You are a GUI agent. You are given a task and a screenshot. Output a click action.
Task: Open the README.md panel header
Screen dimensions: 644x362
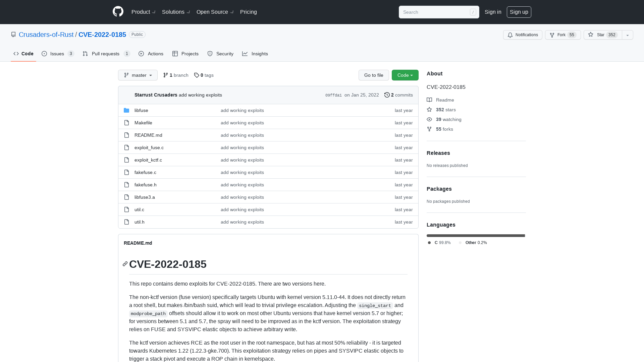tap(138, 243)
